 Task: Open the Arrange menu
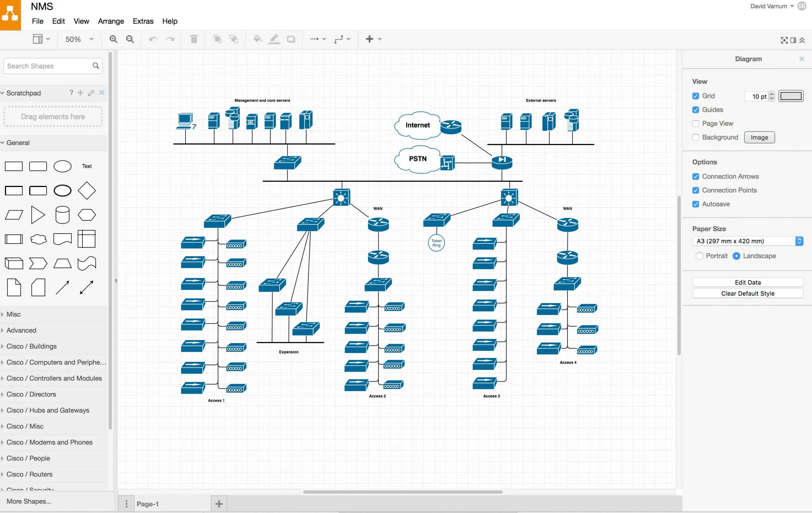click(x=111, y=21)
